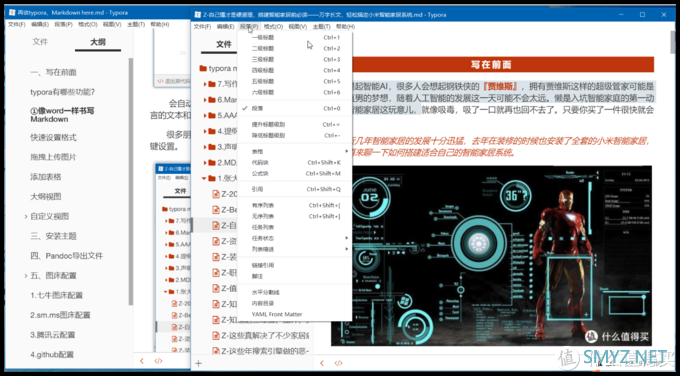
Task: Toggle source code mode in front window footer
Action: coord(338,363)
